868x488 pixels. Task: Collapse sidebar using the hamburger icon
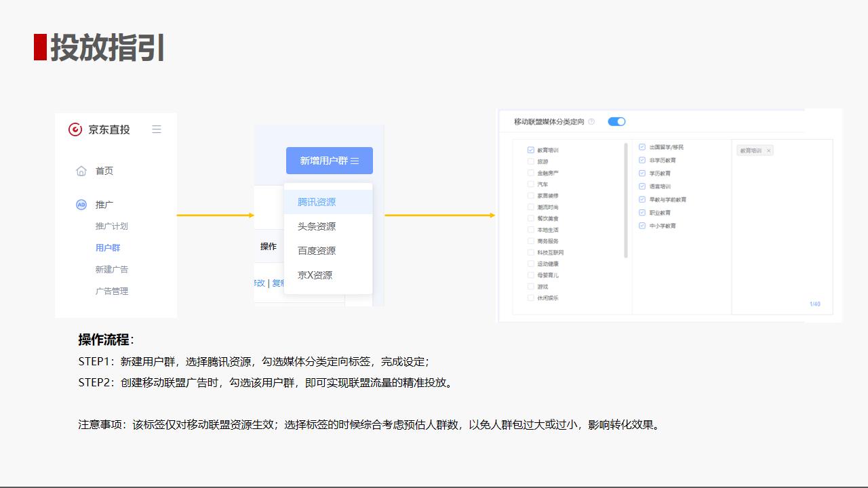(x=157, y=129)
